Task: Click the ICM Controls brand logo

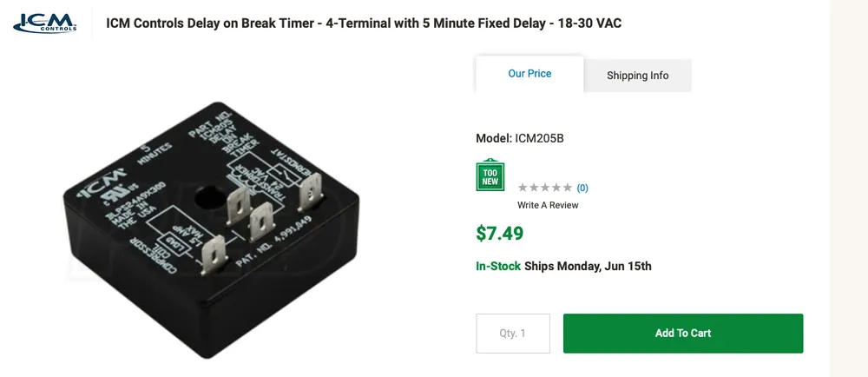Action: [x=45, y=22]
